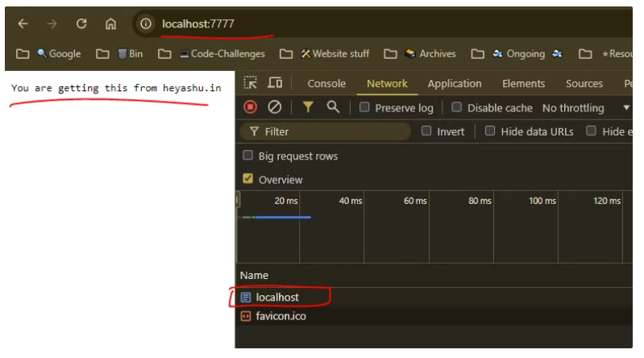Image resolution: width=644 pixels, height=358 pixels.
Task: Uncheck the Overview checkbox
Action: pos(247,178)
